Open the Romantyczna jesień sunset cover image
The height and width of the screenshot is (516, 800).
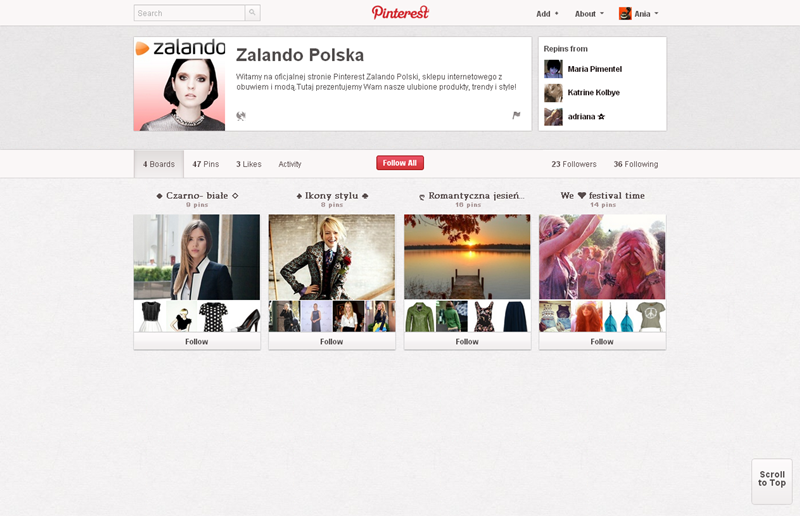point(467,257)
